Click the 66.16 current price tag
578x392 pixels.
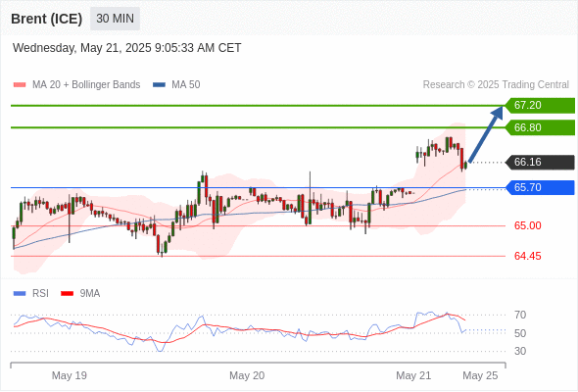tap(540, 163)
